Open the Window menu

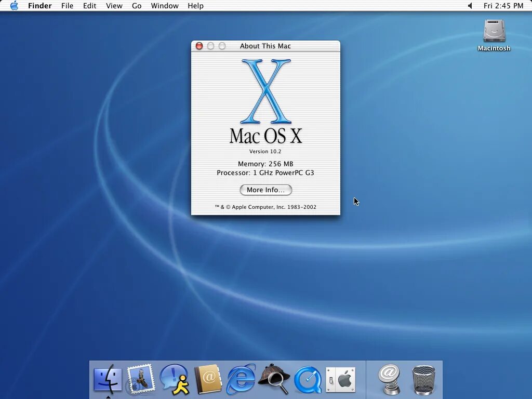point(165,6)
